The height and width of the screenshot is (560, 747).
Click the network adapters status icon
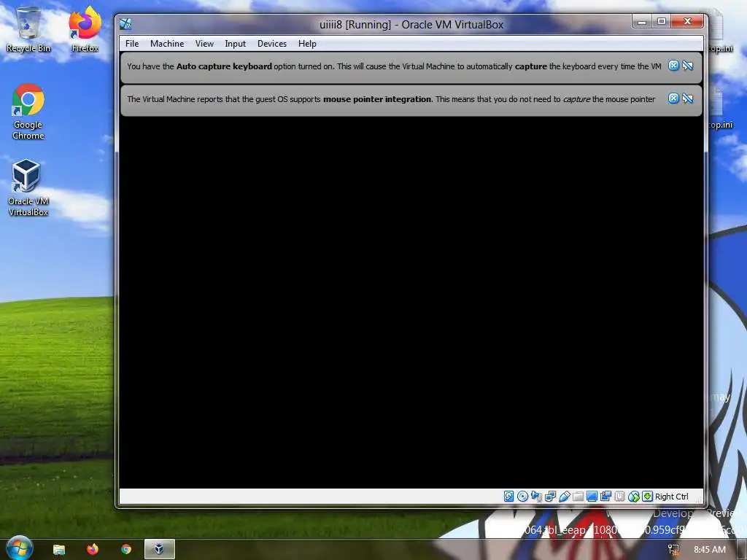[550, 496]
